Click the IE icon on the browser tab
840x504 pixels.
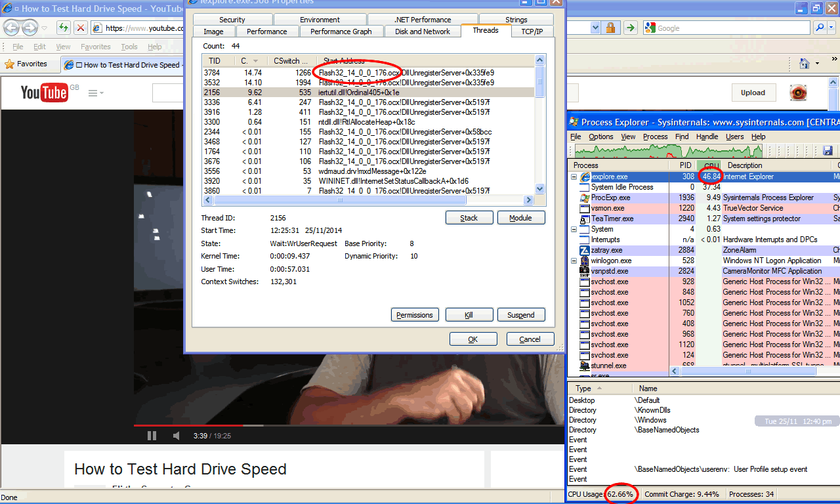point(69,65)
